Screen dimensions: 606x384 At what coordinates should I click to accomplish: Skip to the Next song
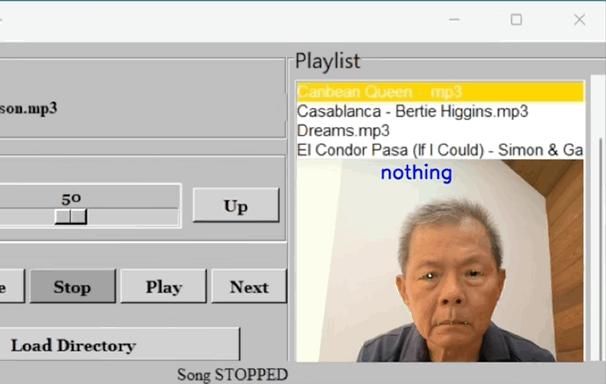coord(249,286)
